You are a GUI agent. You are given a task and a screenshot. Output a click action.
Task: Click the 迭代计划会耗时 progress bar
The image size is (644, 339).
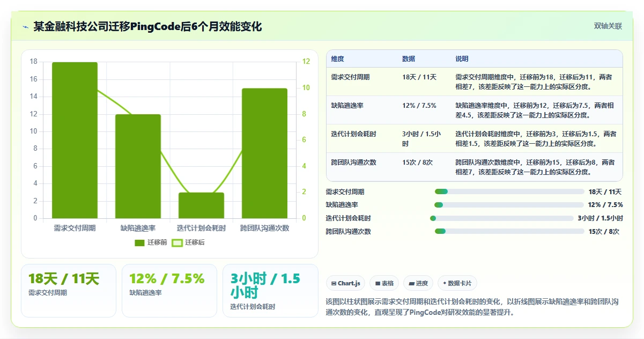(x=502, y=218)
